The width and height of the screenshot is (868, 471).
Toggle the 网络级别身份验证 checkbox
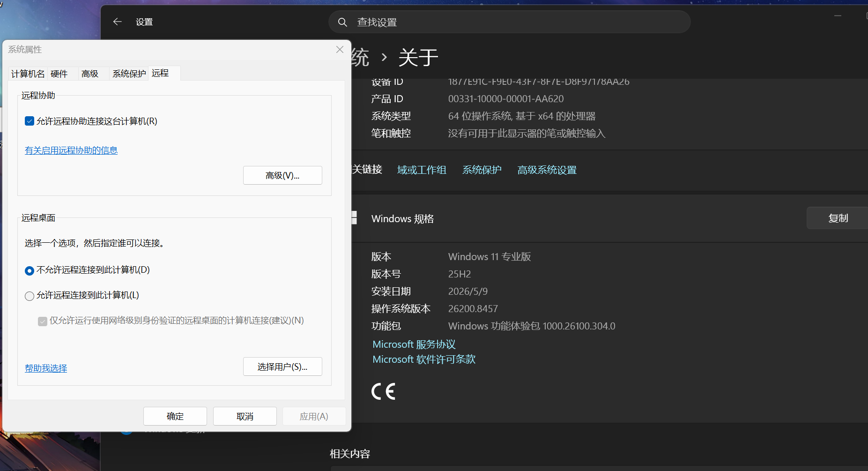coord(43,321)
